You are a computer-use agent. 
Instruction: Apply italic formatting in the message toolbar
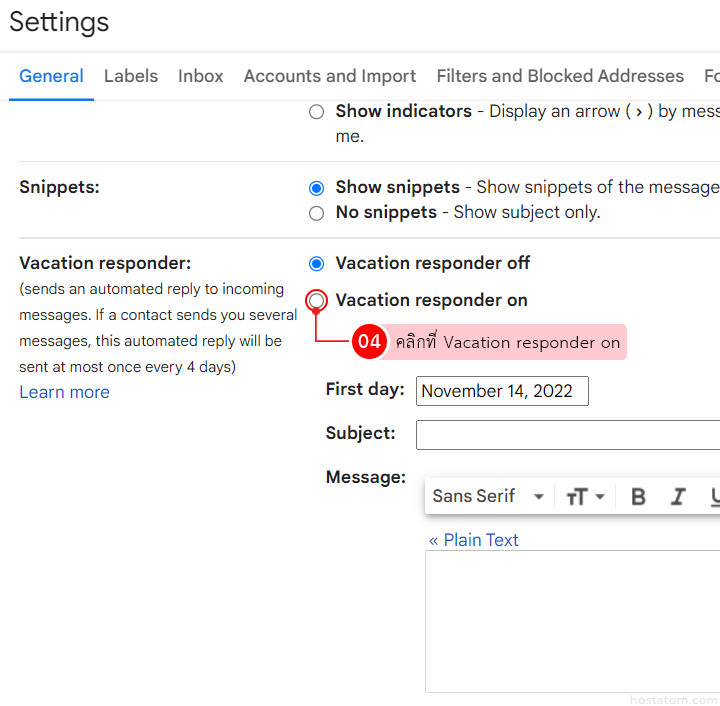tap(678, 497)
